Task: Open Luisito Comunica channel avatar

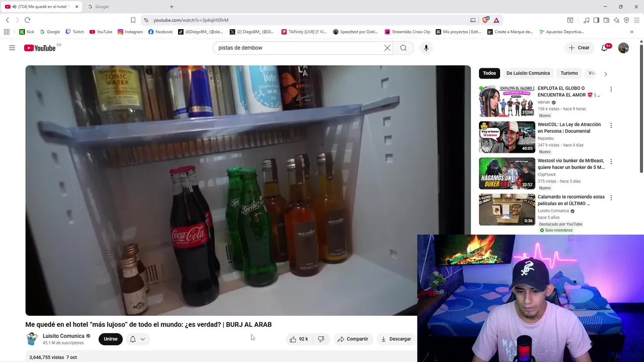Action: (32, 339)
